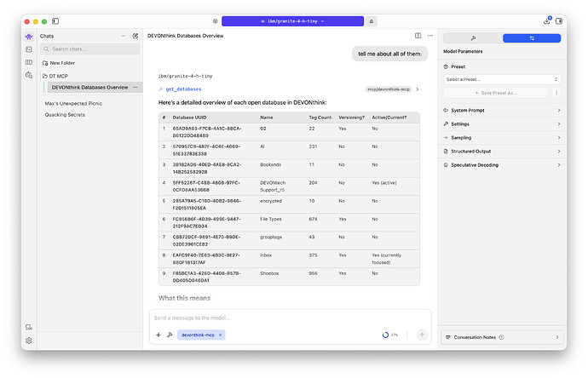Switch to the sliders parameters tab
588x378 pixels.
point(532,38)
